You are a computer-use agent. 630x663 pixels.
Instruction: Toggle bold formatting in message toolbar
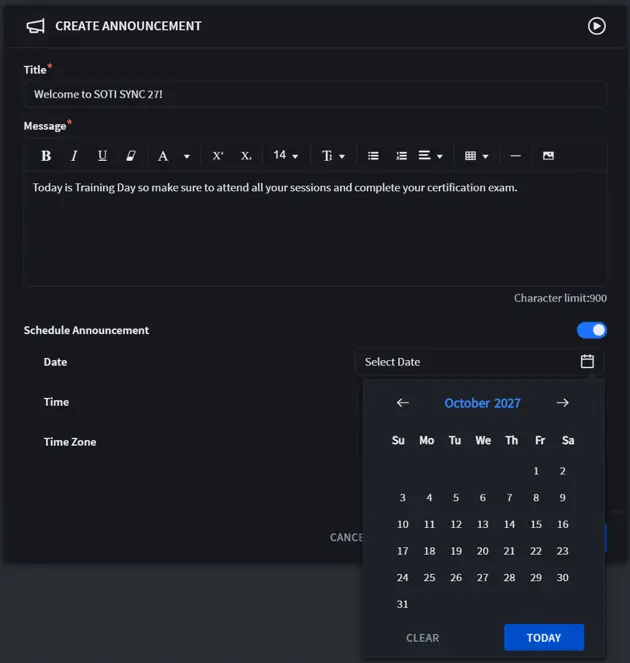point(46,156)
